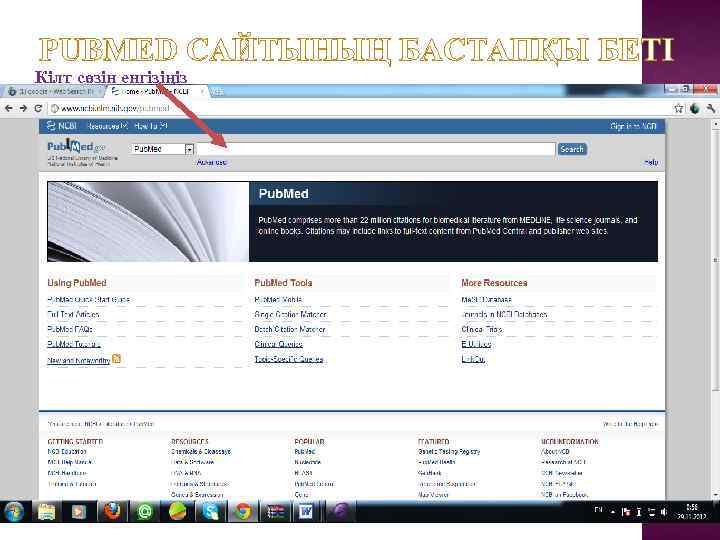This screenshot has height=540, width=720.
Task: Bookmark this page with the star icon
Action: tap(679, 108)
